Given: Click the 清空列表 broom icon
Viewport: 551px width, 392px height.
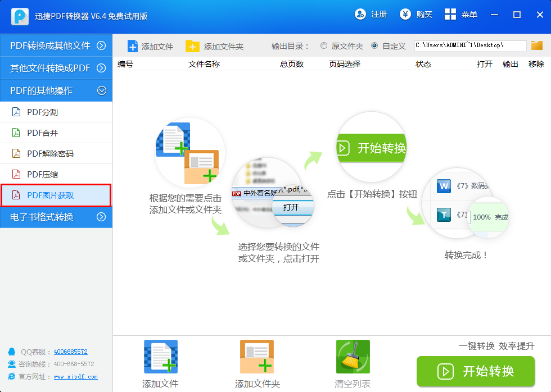Looking at the screenshot, I should (x=353, y=357).
